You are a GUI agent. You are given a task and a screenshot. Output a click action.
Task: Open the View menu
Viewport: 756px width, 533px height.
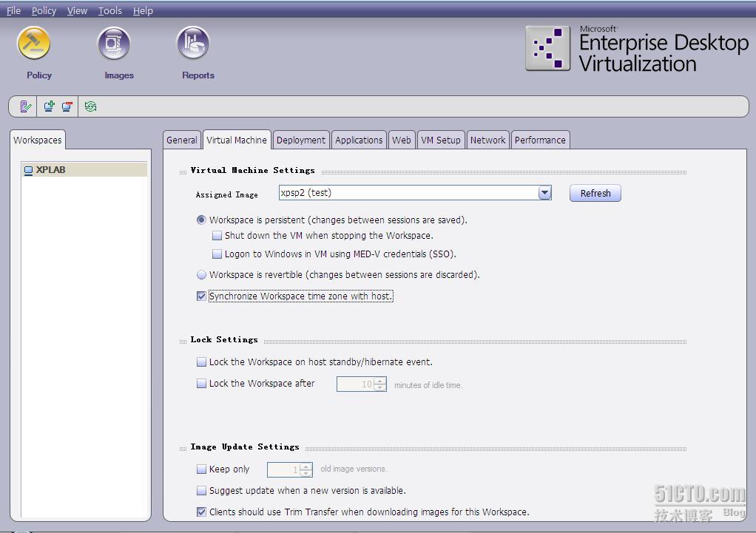pyautogui.click(x=77, y=10)
